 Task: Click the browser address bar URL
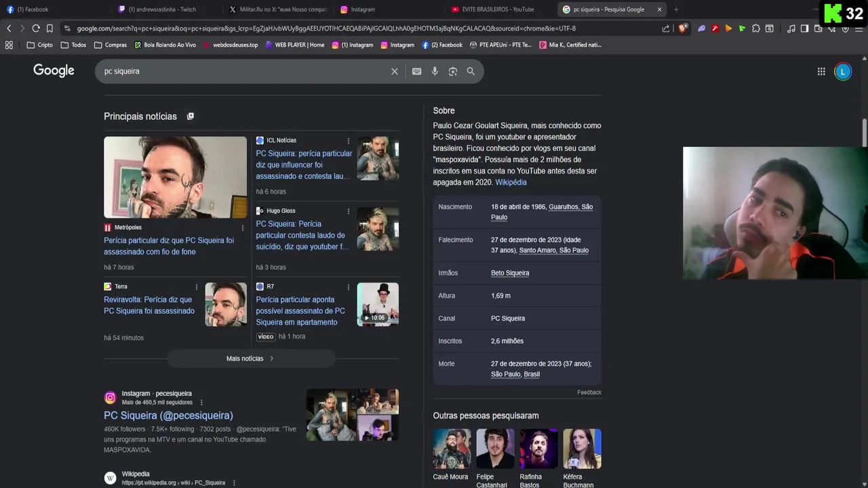pos(325,28)
